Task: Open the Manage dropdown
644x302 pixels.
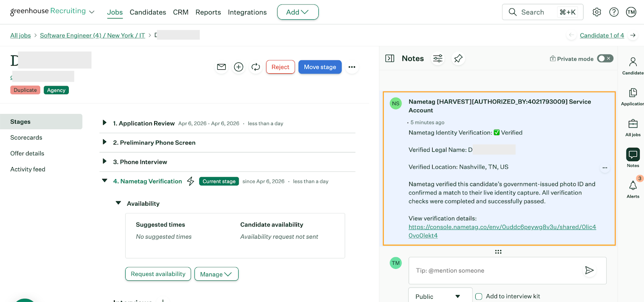Action: pos(216,274)
